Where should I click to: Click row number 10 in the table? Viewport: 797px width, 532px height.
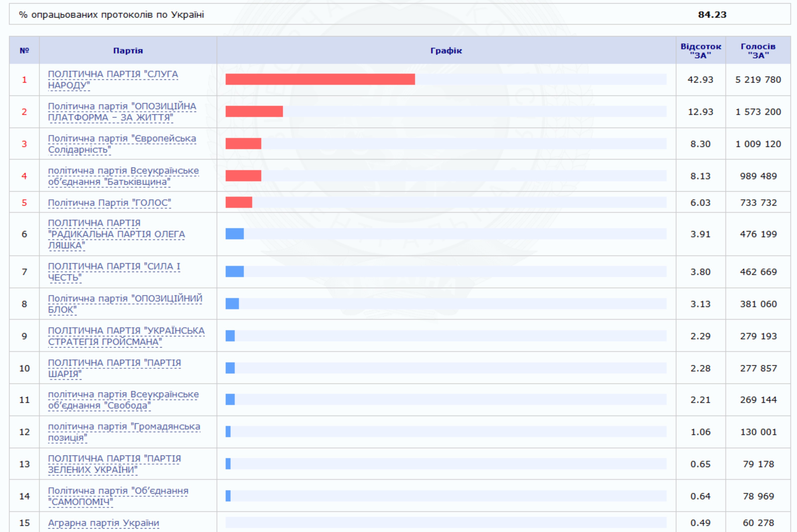(x=24, y=368)
